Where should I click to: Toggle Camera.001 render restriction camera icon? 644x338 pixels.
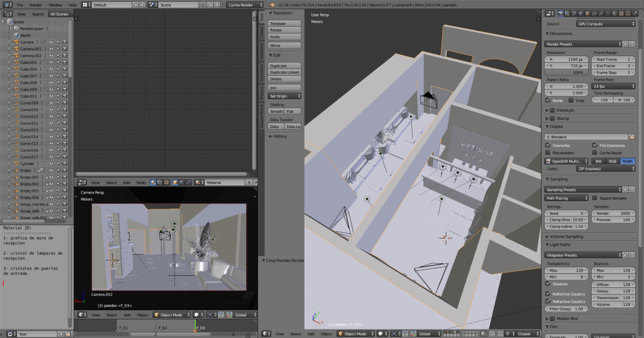[64, 49]
